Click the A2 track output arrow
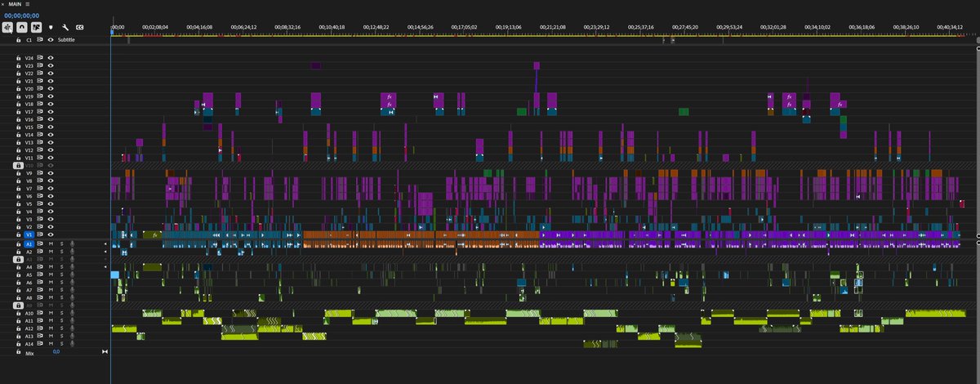 click(105, 252)
